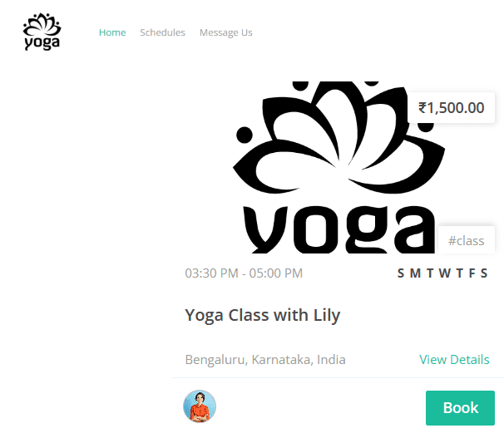The height and width of the screenshot is (438, 504).
Task: Click the ₹1,500.00 price badge
Action: coord(451,107)
